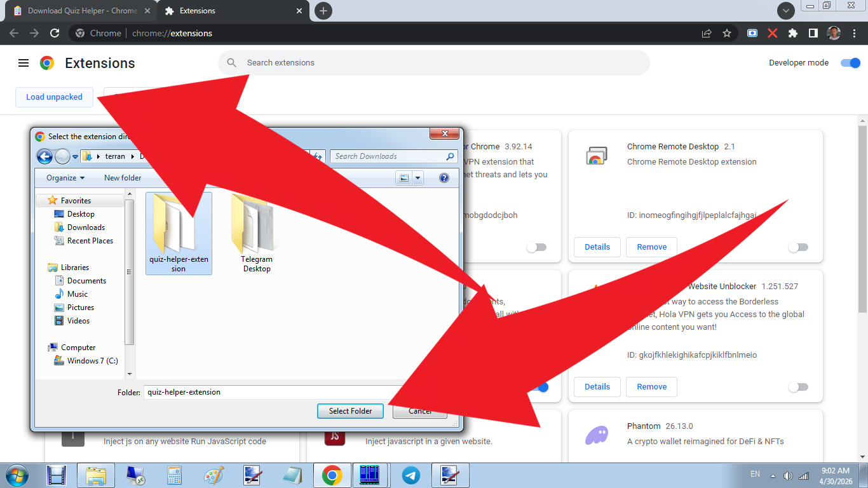Go back using the browser back arrow
Viewport: 868px width, 488px height.
click(x=14, y=33)
